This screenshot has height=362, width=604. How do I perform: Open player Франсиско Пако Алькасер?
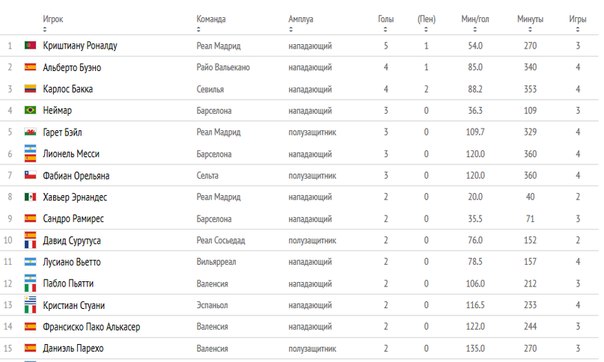(x=91, y=327)
